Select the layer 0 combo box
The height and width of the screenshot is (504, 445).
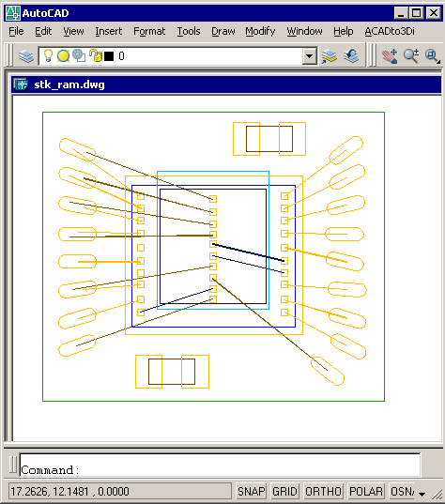coord(177,56)
